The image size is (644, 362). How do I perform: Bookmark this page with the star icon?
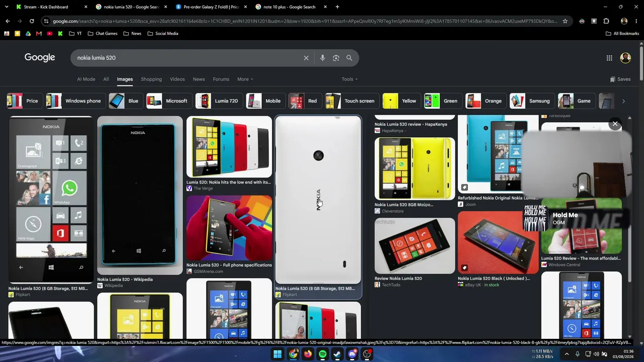click(565, 21)
